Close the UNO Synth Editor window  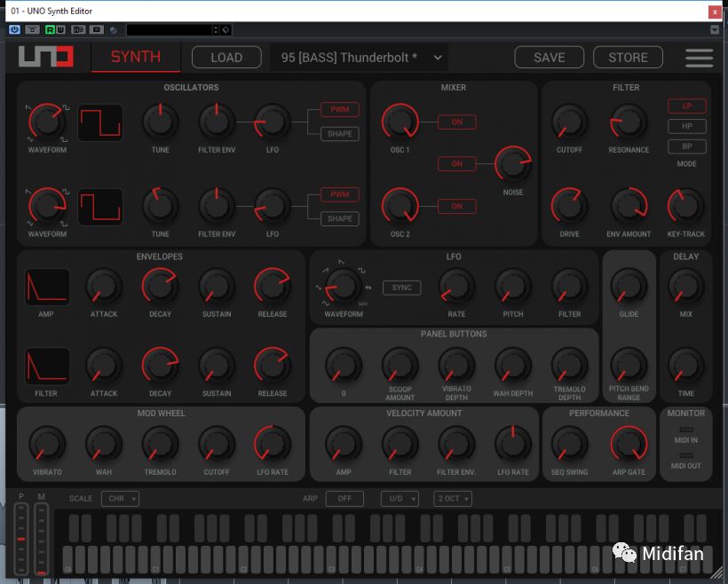click(715, 12)
